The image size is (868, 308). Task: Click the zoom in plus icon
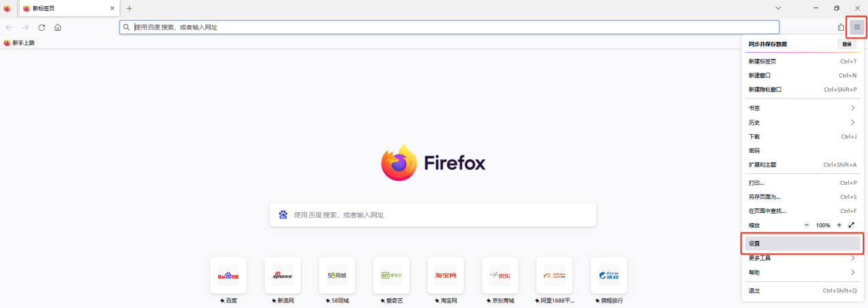point(839,225)
